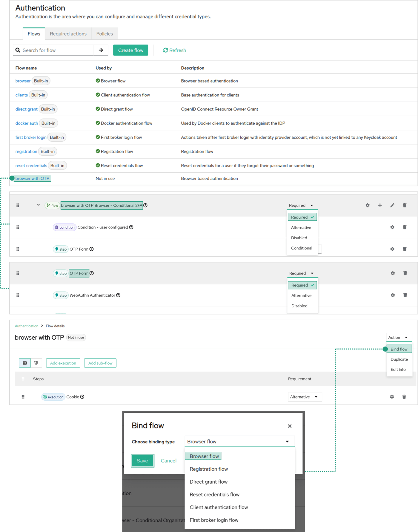This screenshot has height=532, width=418.
Task: Click the help icon next to Cookie
Action: [82, 397]
